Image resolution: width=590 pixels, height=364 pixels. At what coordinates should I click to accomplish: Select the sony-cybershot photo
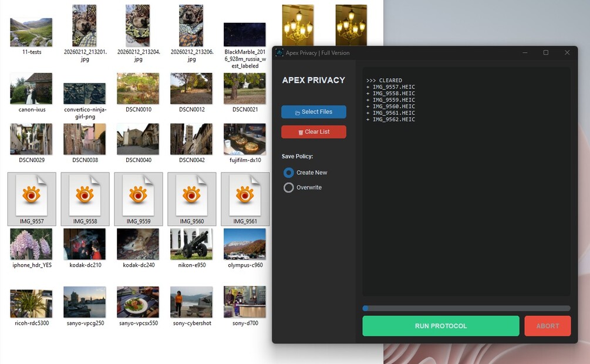[191, 302]
